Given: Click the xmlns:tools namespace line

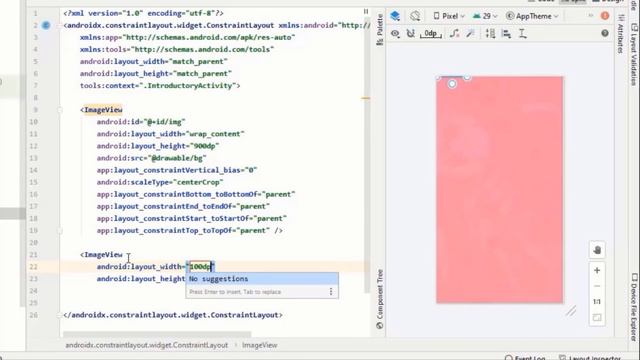Looking at the screenshot, I should coord(177,49).
